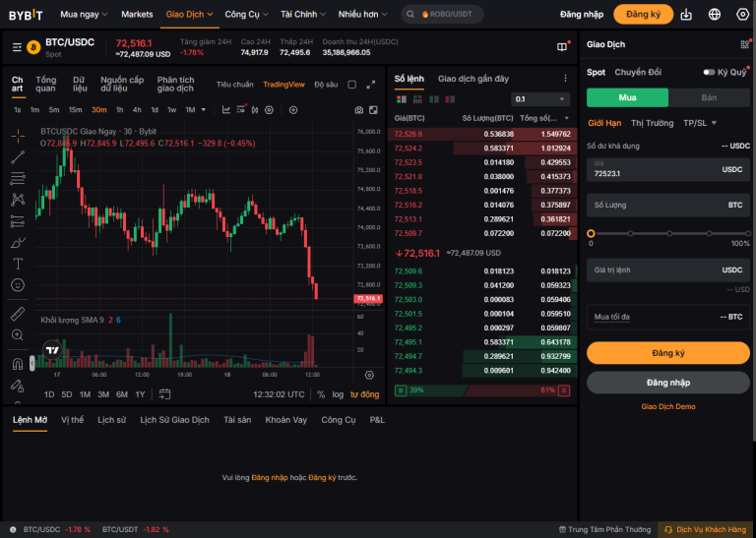Open the emoji icons tool
Screen dimensions: 756x538
[18, 285]
